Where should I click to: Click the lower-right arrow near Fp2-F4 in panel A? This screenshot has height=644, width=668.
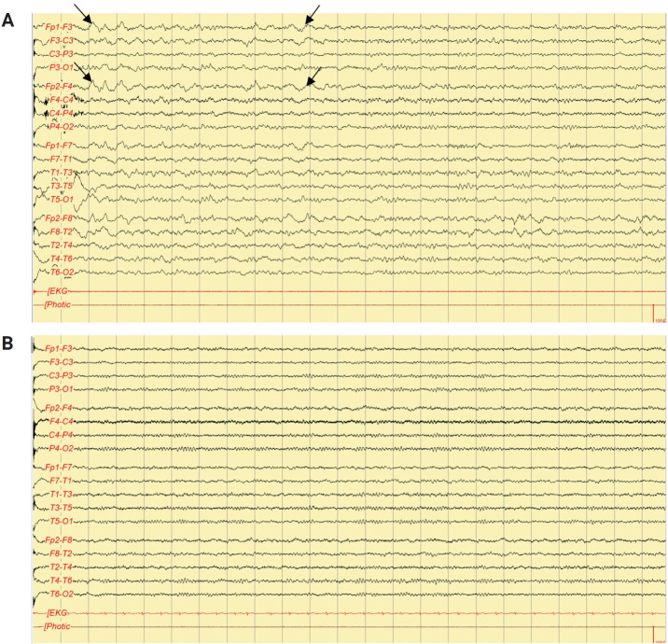[x=313, y=78]
